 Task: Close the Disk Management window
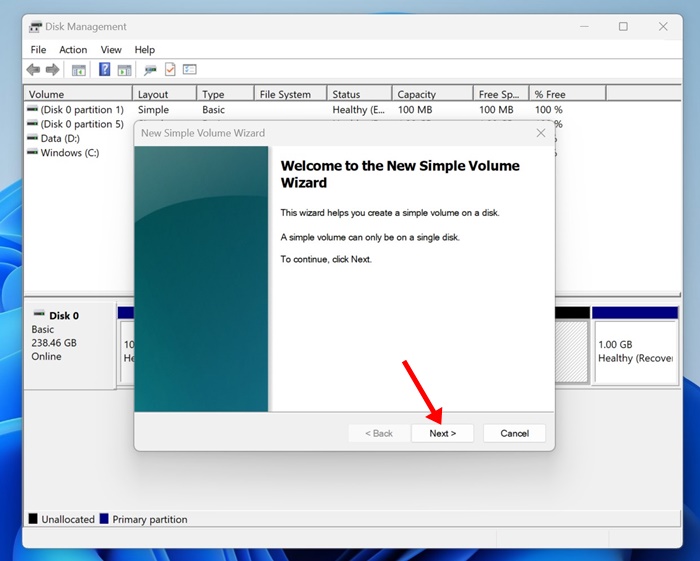point(663,27)
